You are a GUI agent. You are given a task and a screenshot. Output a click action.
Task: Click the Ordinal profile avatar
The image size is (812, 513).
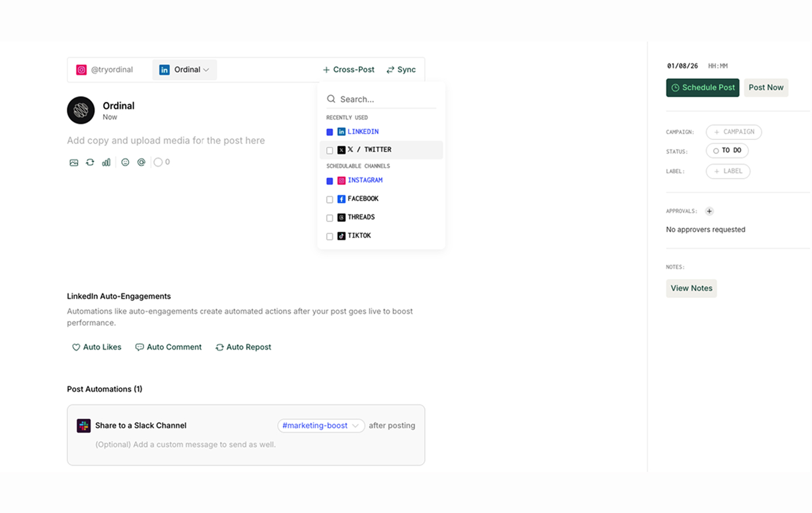pos(81,110)
